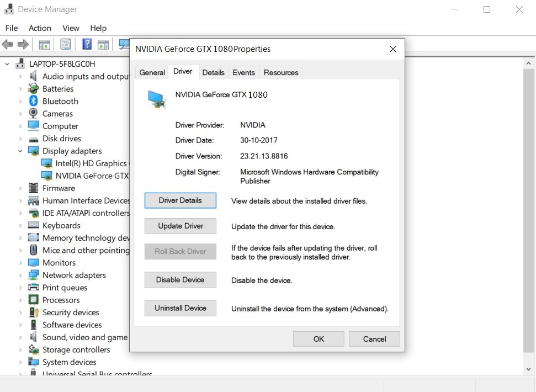Open the Help toolbar icon with question mark
The width and height of the screenshot is (536, 392).
point(87,44)
